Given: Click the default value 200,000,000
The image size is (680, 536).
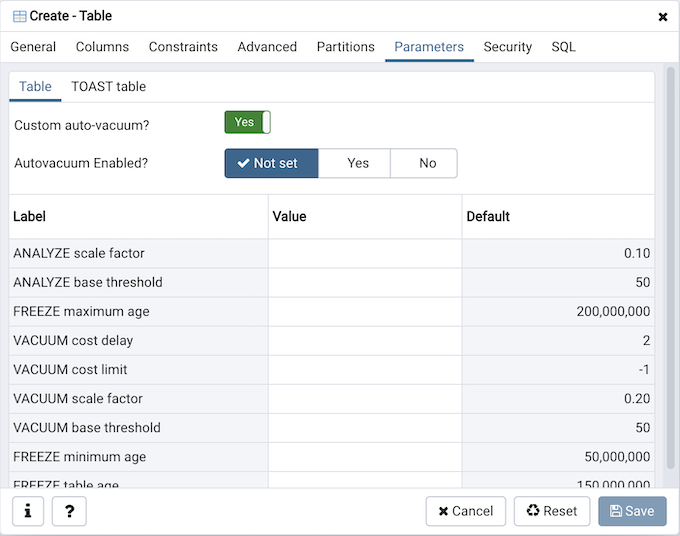Looking at the screenshot, I should click(x=613, y=311).
